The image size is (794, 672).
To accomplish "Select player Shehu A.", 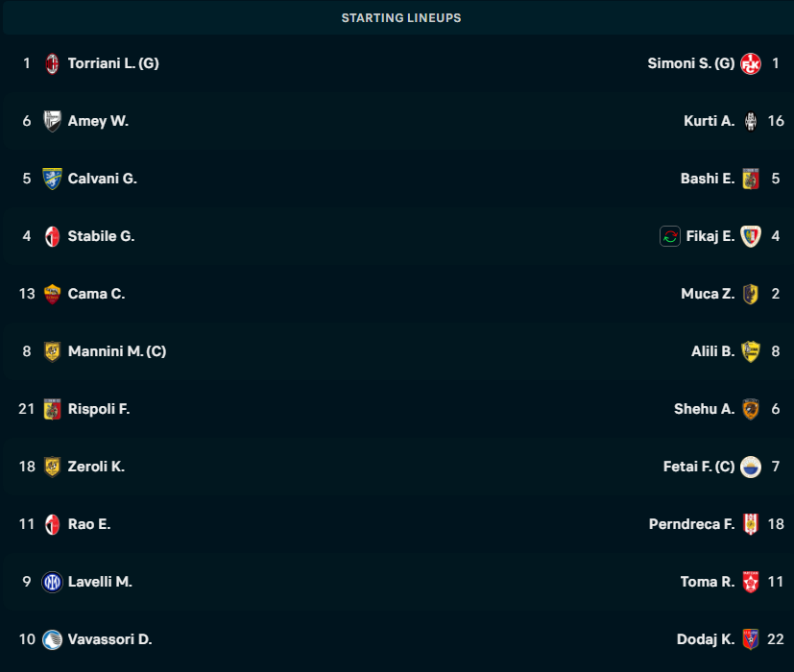I will tap(705, 409).
